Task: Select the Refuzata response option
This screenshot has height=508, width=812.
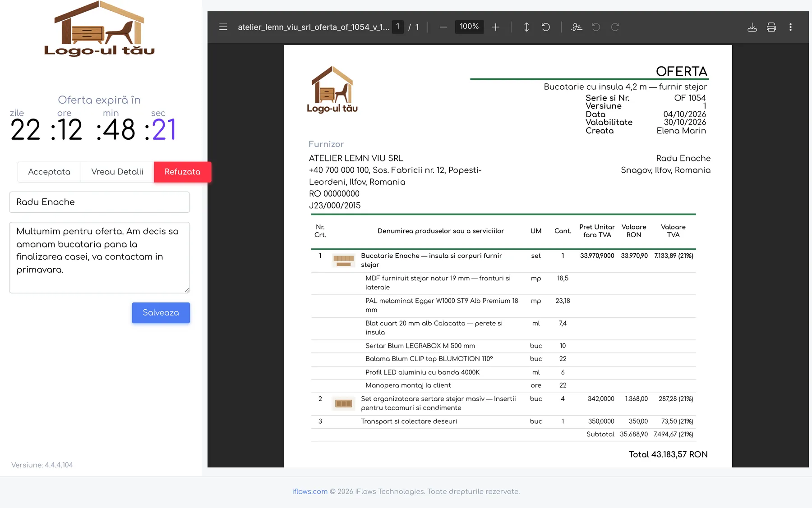Action: pos(182,172)
